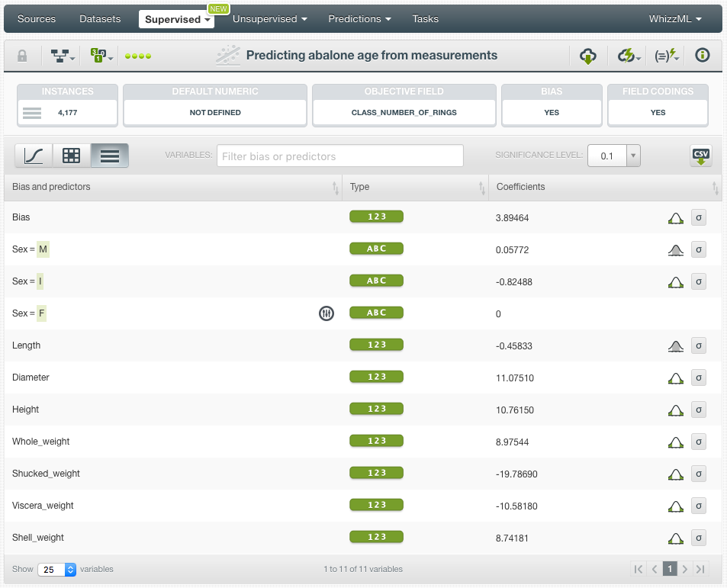727x588 pixels.
Task: Open the info icon panel
Action: pyautogui.click(x=703, y=56)
